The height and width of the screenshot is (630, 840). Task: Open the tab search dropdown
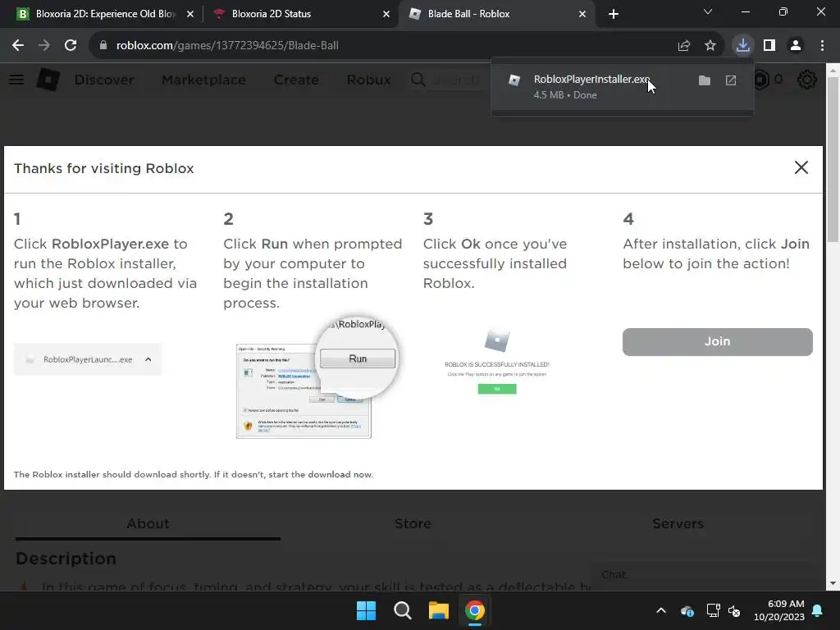[x=708, y=11]
